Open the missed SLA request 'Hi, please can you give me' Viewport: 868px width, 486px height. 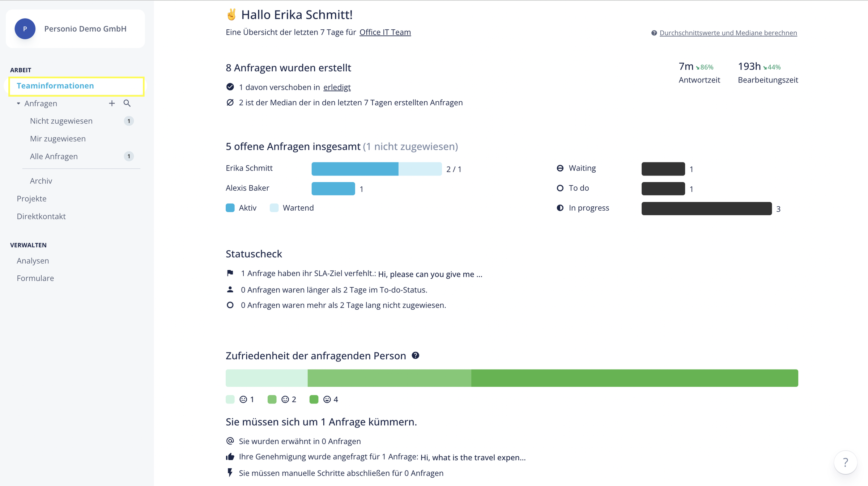430,274
